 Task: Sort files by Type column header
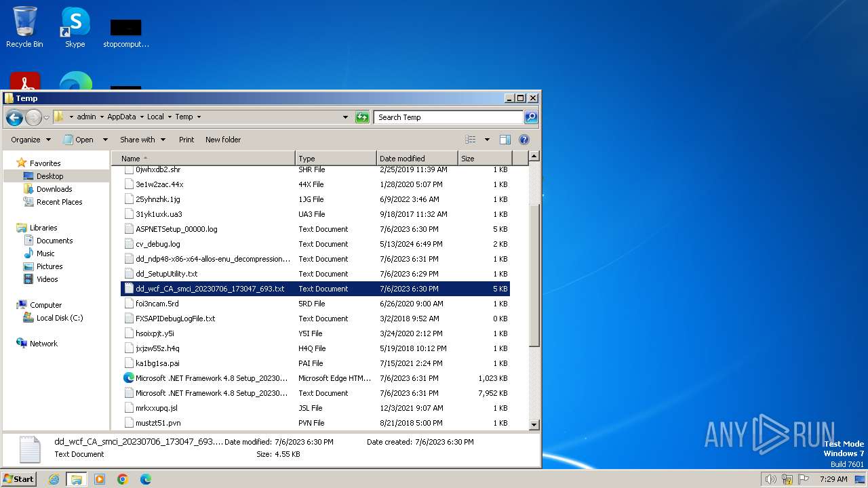[336, 159]
